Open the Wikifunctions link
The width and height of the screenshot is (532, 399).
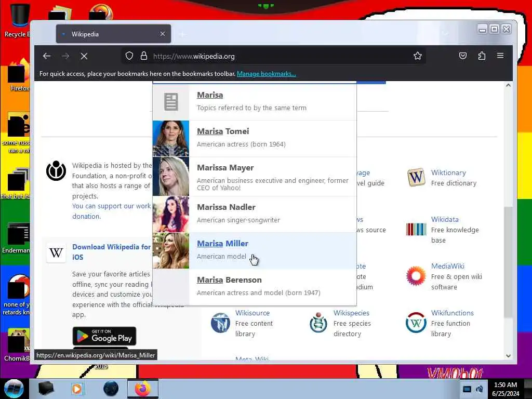[453, 313]
